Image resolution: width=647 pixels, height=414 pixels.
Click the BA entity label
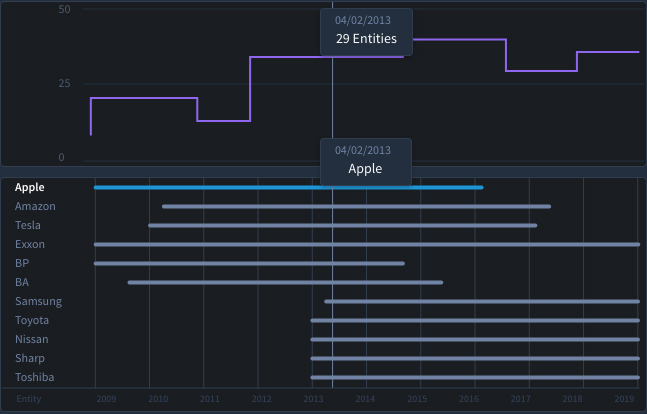click(x=22, y=282)
